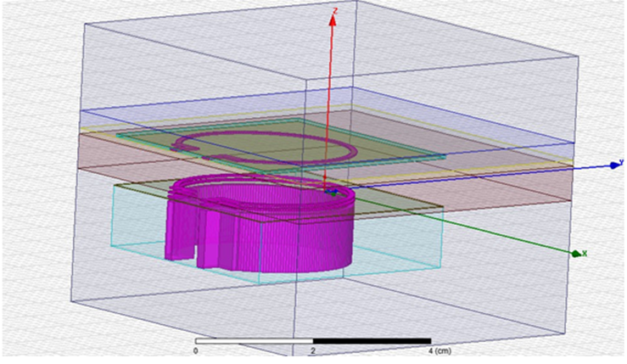Click the coordinate origin where axes meet
This screenshot has height=364, width=627.
(333, 193)
